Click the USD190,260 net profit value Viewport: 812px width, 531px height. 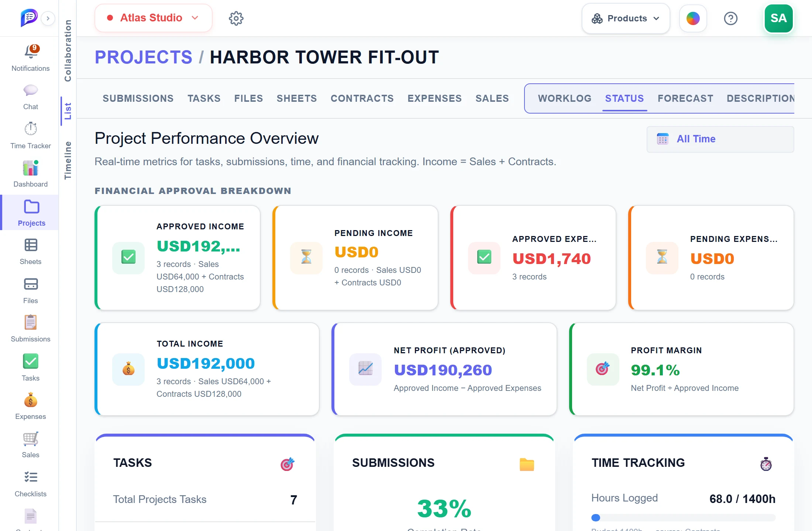point(443,370)
